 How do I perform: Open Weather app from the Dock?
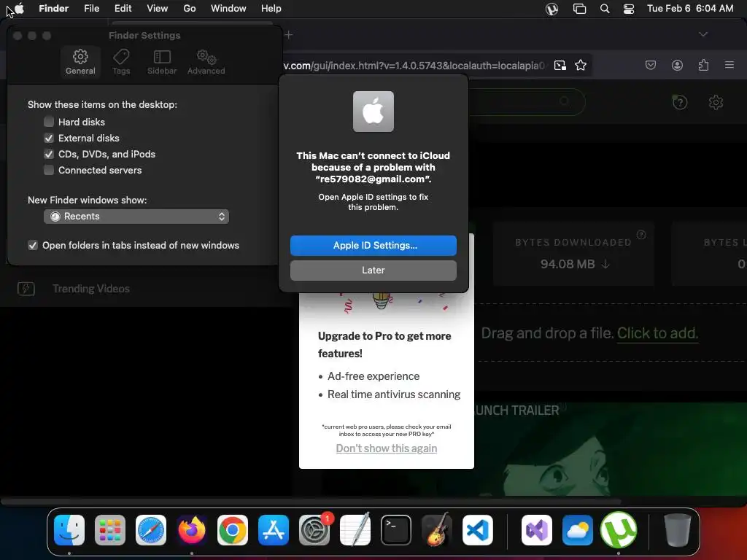coord(578,530)
